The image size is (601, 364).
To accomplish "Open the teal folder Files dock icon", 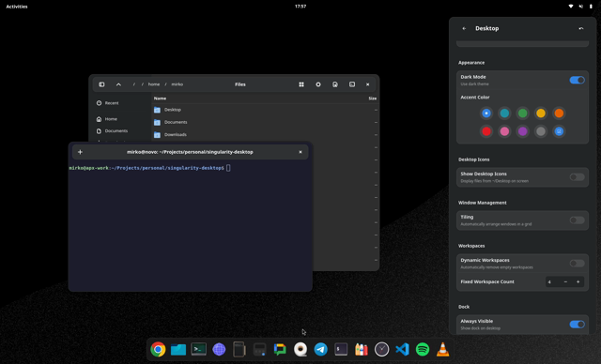I will pyautogui.click(x=178, y=349).
